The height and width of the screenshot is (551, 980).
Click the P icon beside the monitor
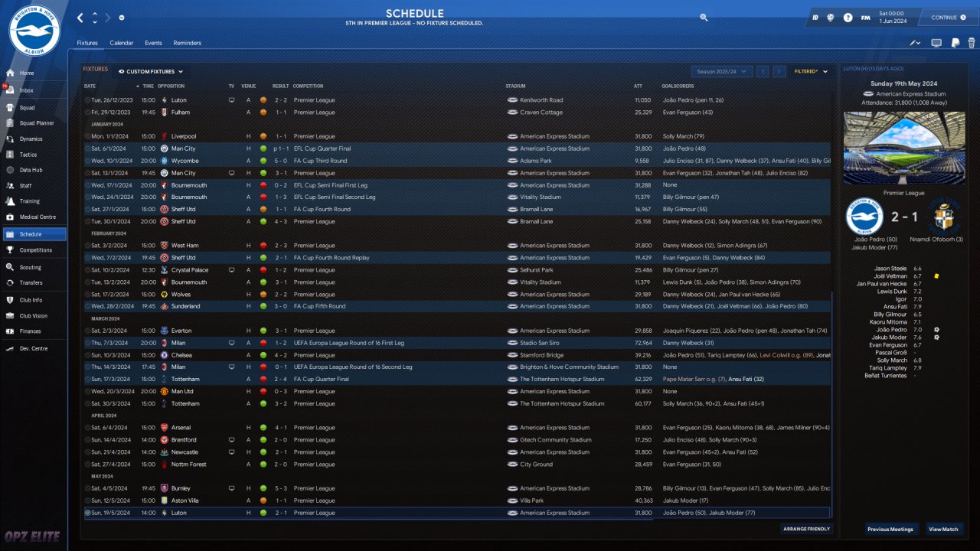[955, 43]
